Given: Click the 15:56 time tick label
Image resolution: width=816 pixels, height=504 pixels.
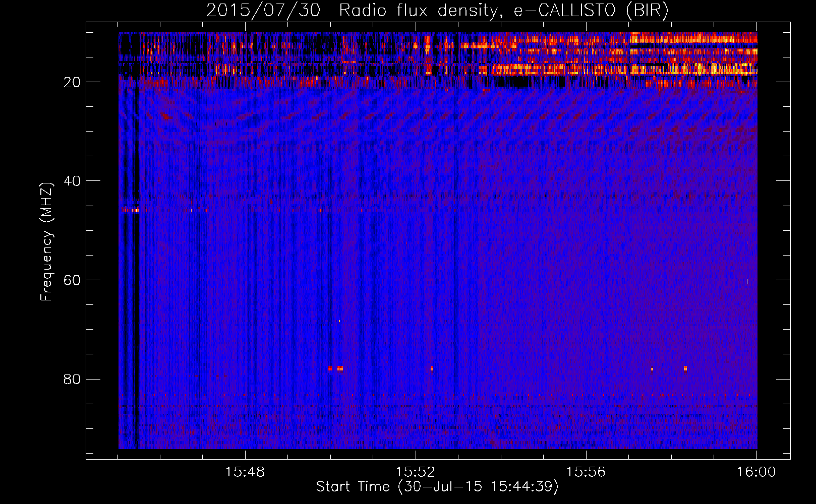Looking at the screenshot, I should coord(586,472).
